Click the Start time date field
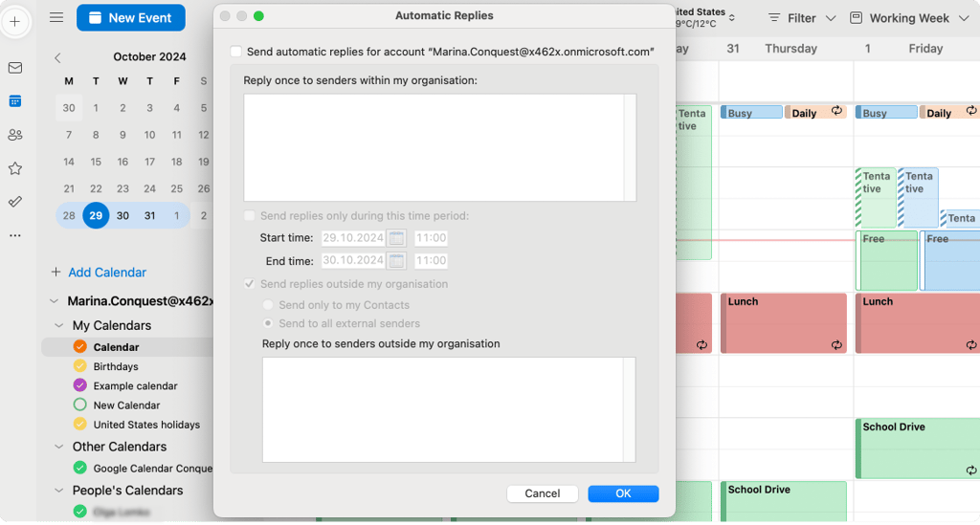The height and width of the screenshot is (525, 980). tap(354, 238)
